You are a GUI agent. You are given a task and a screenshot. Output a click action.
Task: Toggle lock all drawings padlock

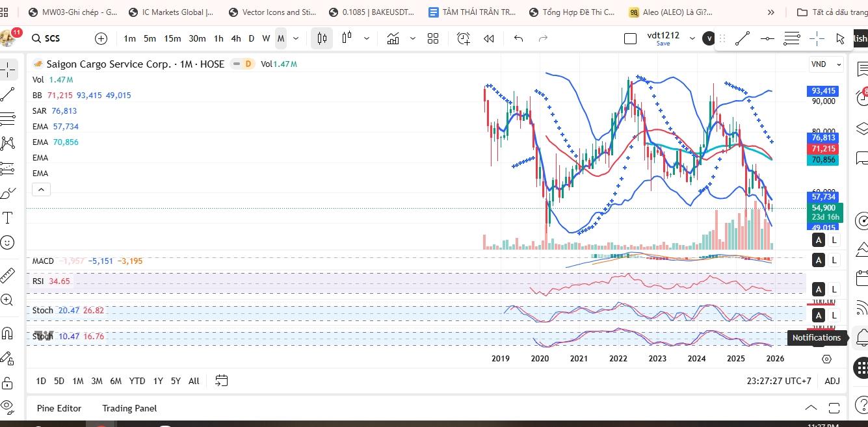coord(8,382)
